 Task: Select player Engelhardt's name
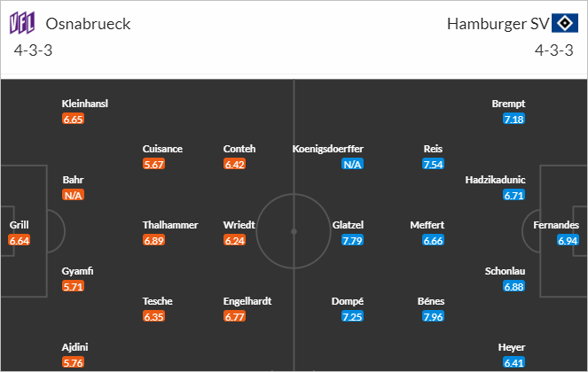click(x=247, y=301)
